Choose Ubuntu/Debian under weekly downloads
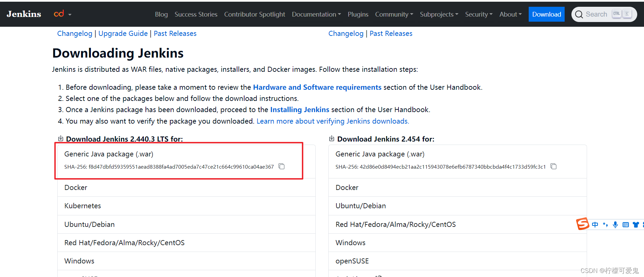This screenshot has height=277, width=644. (x=457, y=206)
